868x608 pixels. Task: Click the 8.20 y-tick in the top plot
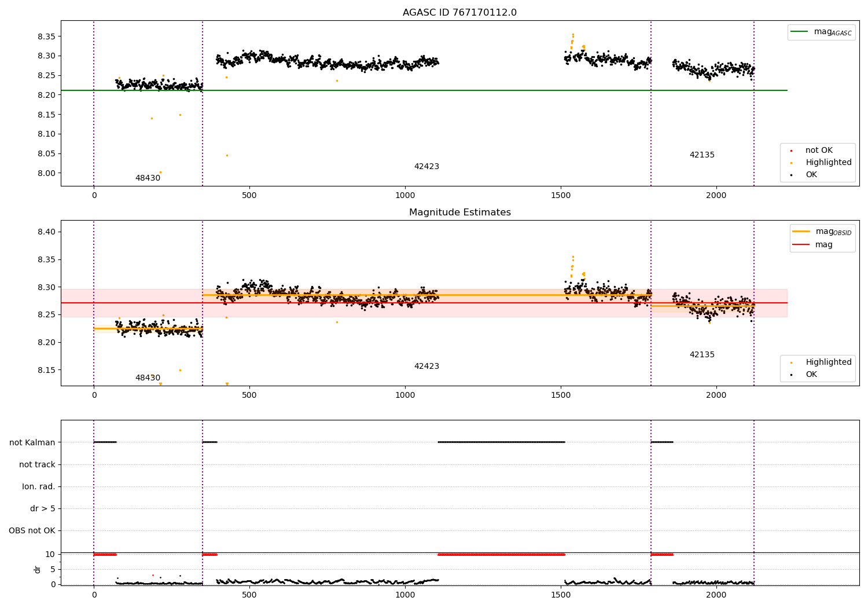(46, 95)
